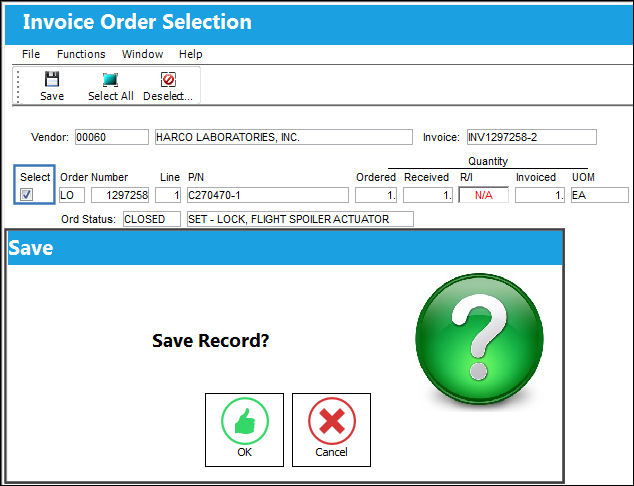
Task: Click the Save floppy disk toolbar icon
Action: (x=52, y=79)
